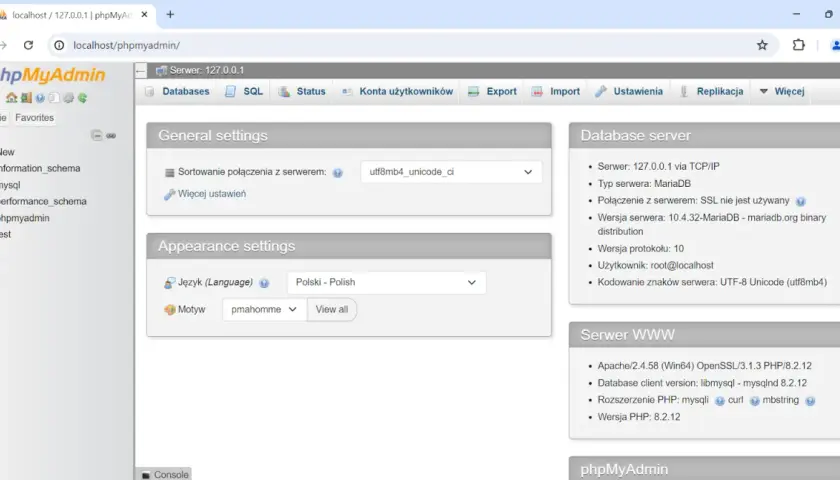Screen dimensions: 840x480
Task: Open the Databases tab
Action: coord(177,92)
